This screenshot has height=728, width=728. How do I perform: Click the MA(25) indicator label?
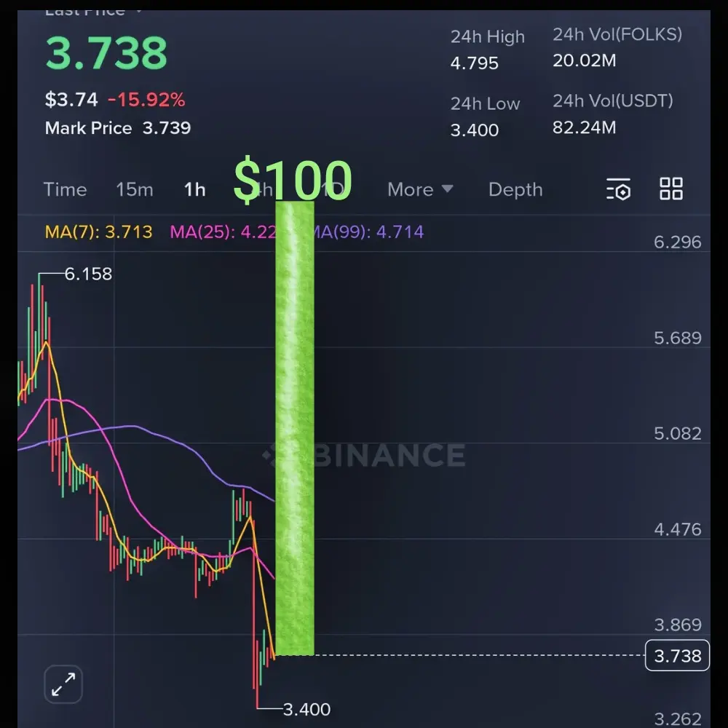[223, 232]
